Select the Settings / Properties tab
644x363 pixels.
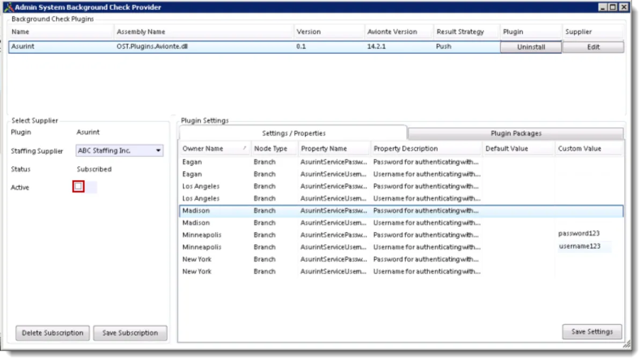coord(294,133)
